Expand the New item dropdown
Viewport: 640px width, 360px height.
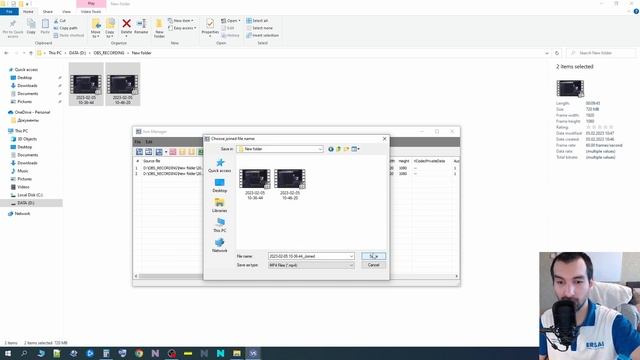(181, 20)
